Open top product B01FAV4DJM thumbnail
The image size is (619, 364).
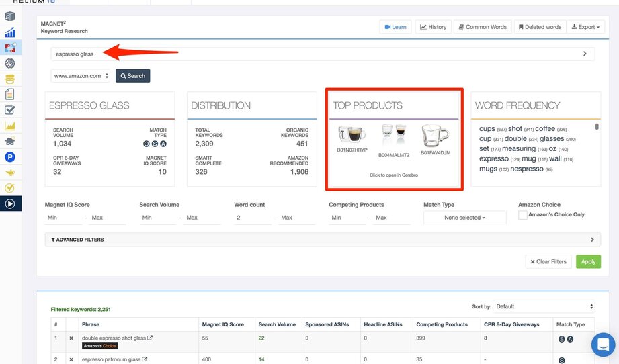(435, 136)
